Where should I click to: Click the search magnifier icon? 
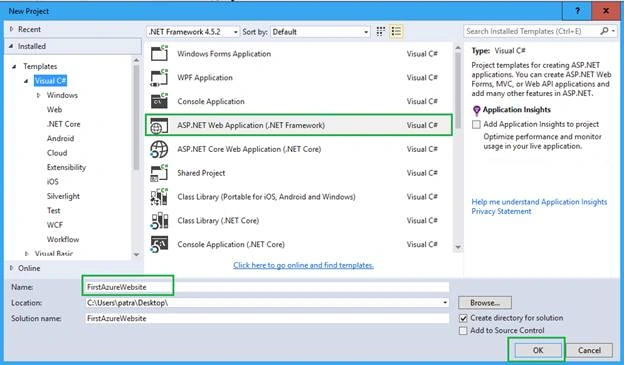(x=604, y=31)
